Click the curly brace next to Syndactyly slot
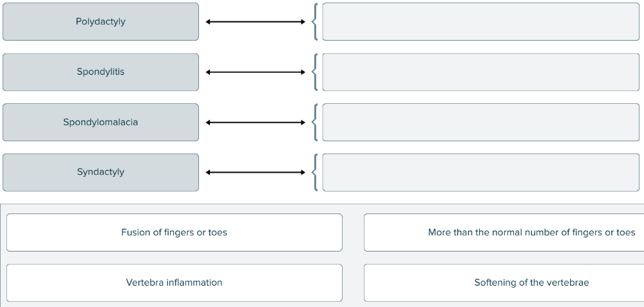644x307 pixels. click(314, 172)
